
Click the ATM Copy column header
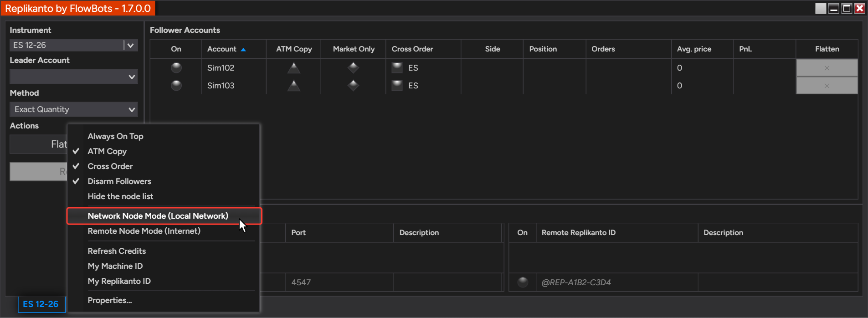coord(294,49)
